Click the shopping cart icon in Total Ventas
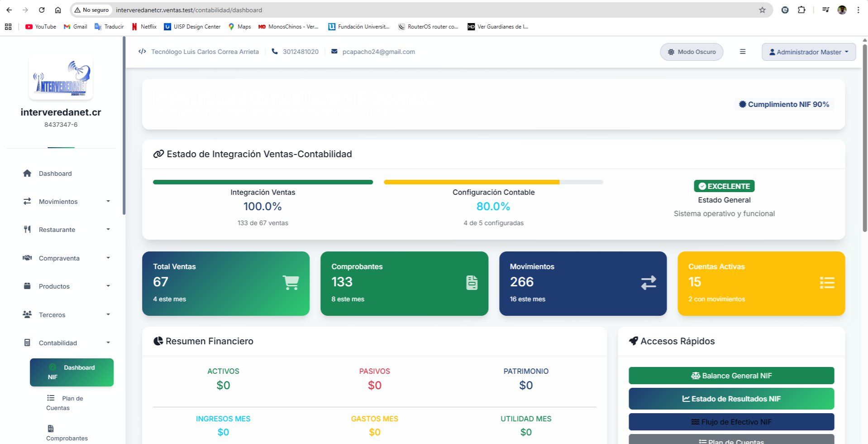This screenshot has height=444, width=868. click(291, 283)
